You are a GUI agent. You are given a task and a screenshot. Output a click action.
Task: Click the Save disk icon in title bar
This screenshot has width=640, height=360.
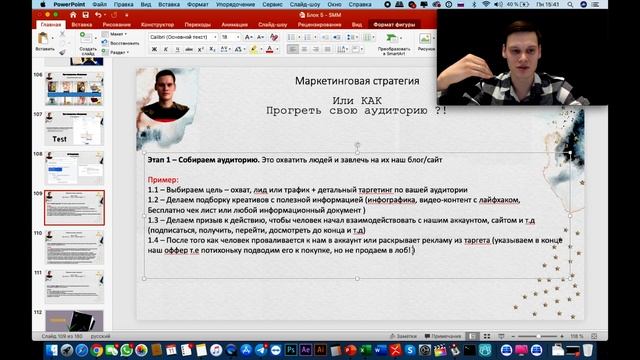point(85,15)
